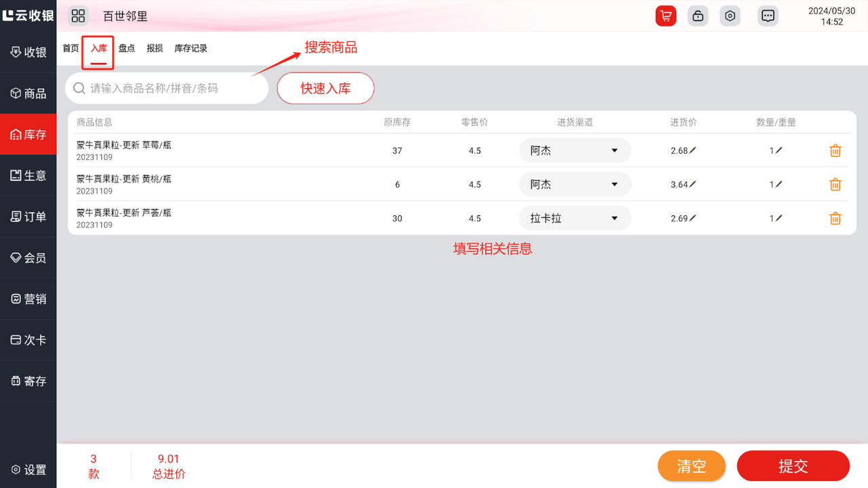868x488 pixels.
Task: Click the lock screen icon in header
Action: tap(698, 16)
